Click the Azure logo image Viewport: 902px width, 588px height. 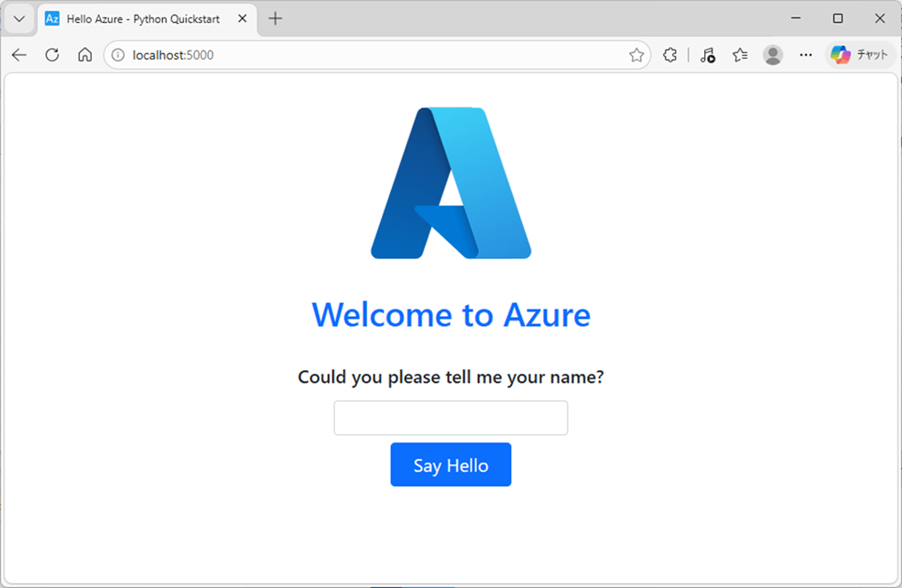coord(451,183)
